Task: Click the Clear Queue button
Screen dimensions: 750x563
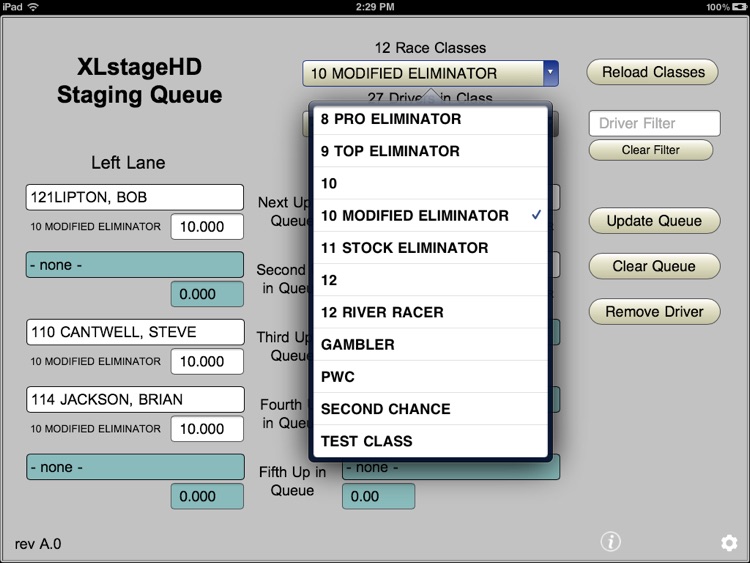Action: [654, 266]
